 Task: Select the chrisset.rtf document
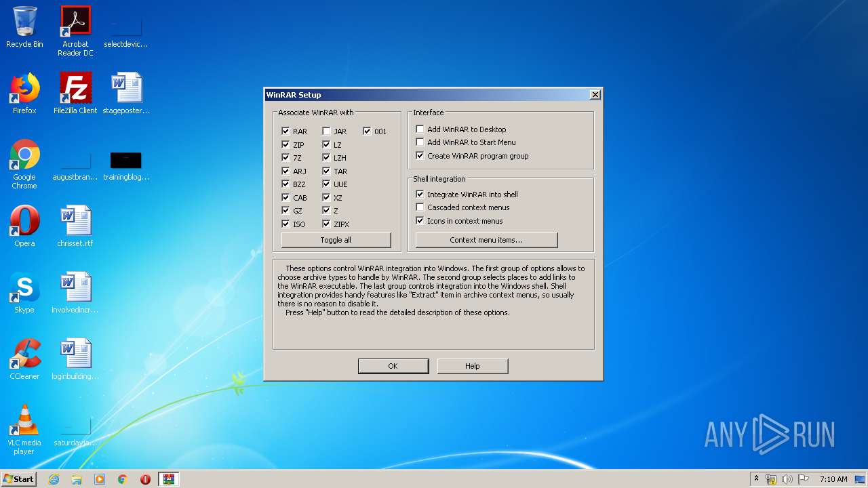point(75,226)
